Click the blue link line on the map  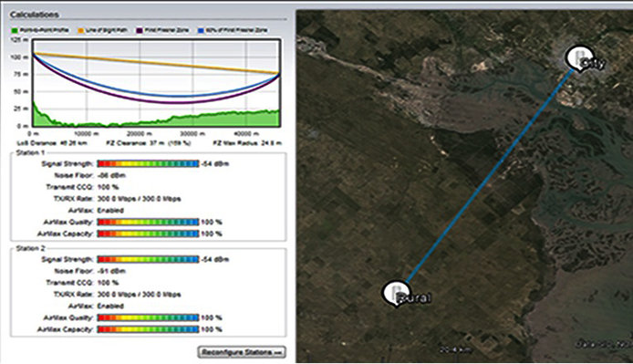490,176
